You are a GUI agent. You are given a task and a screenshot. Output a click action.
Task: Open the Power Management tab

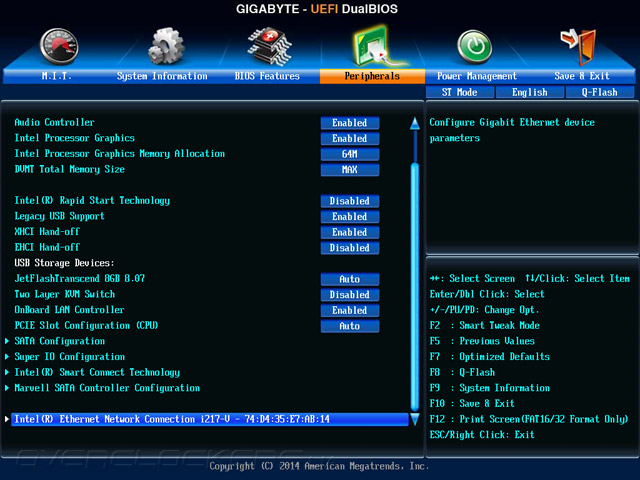click(x=477, y=76)
